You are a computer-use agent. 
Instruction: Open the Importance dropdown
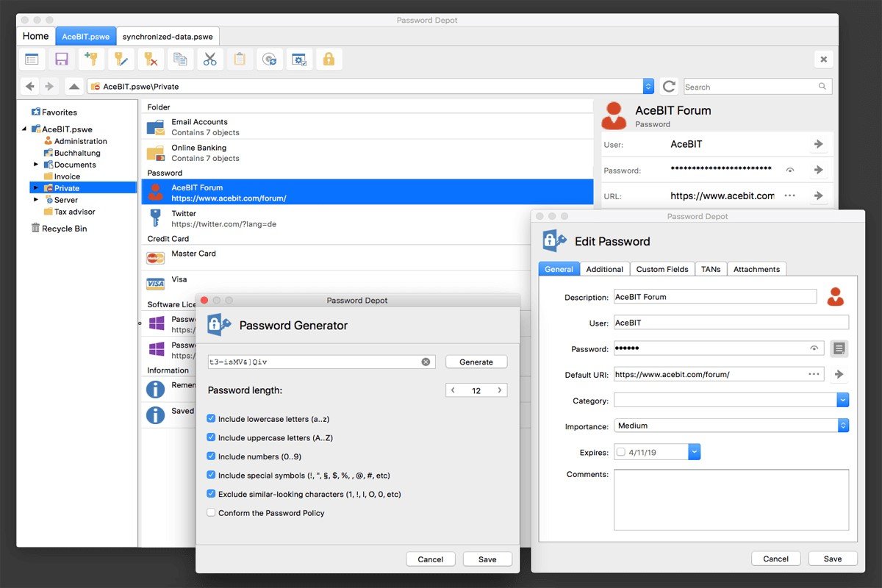[x=843, y=426]
